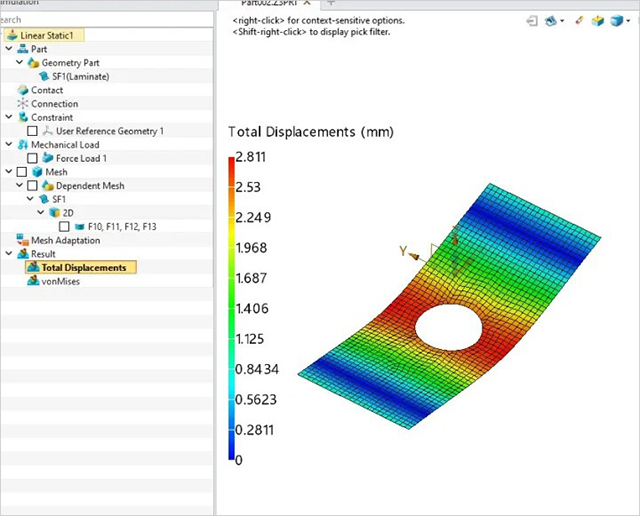Click the yellow-blue cube icon in toolbar
Viewport: 640px width, 516px height.
click(596, 20)
